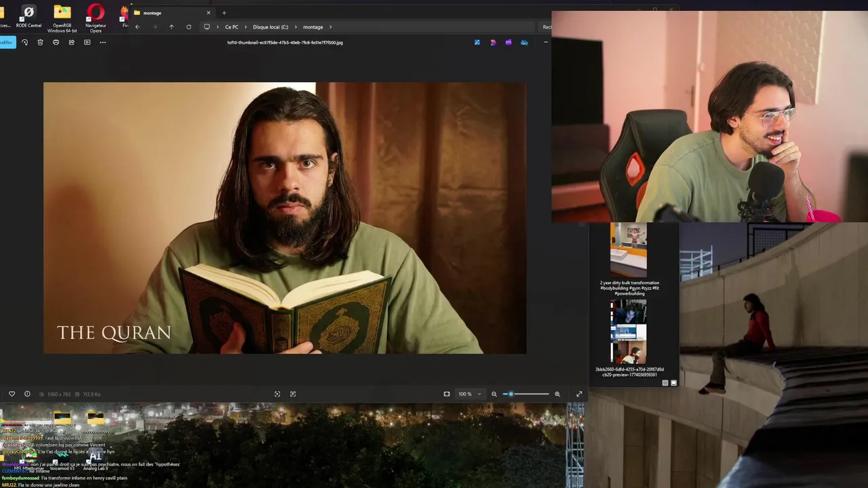The image size is (868, 488).
Task: Click the purple app icon in the photo viewer title bar
Action: [x=509, y=42]
